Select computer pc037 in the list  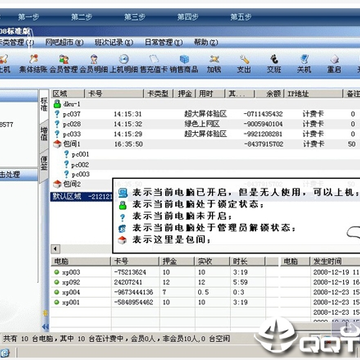[x=205, y=114]
